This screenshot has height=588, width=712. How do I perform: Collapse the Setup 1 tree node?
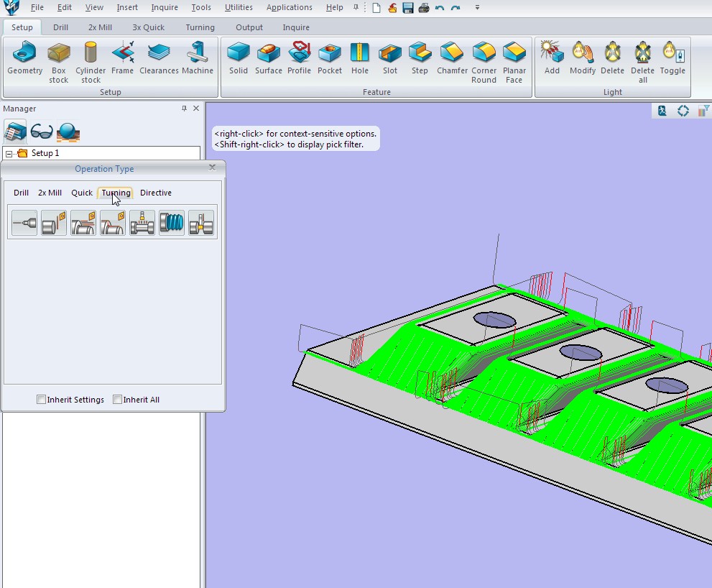click(x=9, y=154)
